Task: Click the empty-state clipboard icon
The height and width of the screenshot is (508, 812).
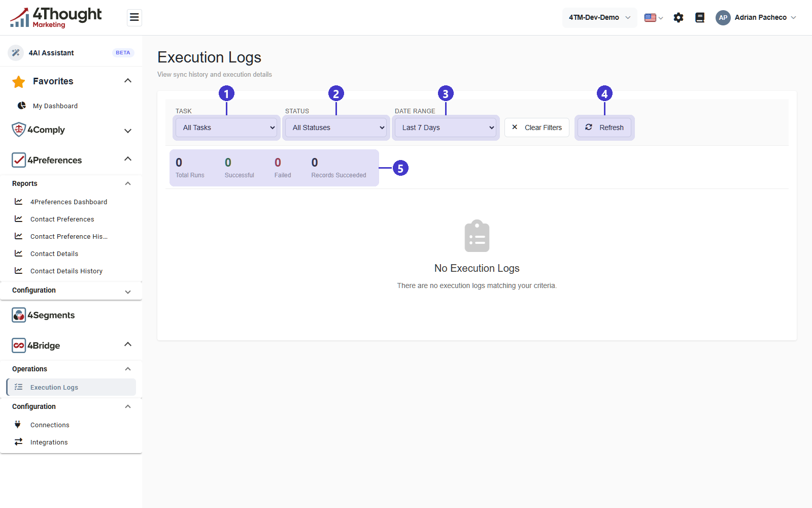Action: click(477, 236)
